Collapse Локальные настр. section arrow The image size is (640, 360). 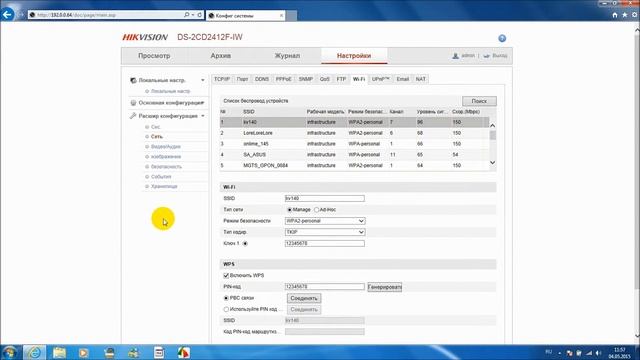click(x=202, y=80)
